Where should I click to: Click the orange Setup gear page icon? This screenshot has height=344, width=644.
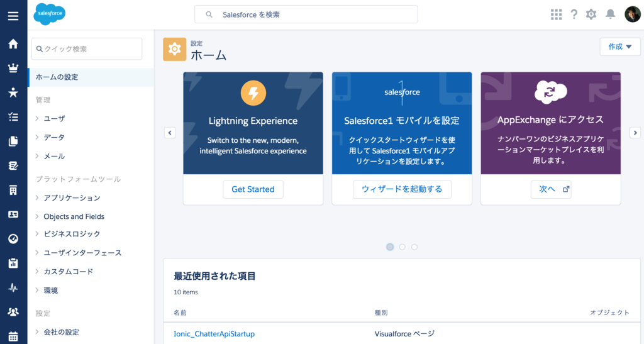click(175, 49)
